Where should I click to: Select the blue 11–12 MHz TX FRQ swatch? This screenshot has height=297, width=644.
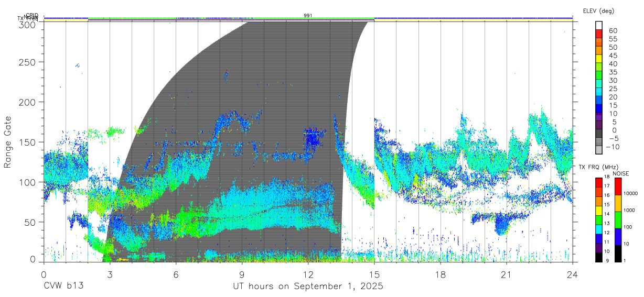[599, 238]
